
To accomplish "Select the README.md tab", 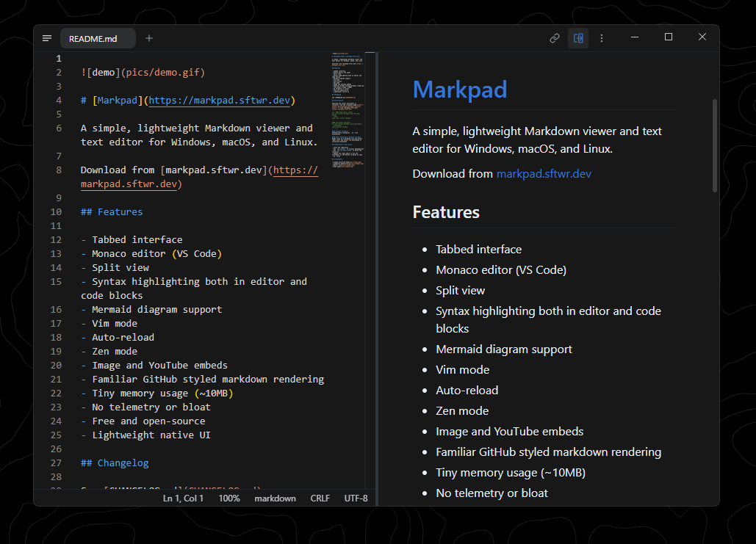I will point(97,37).
